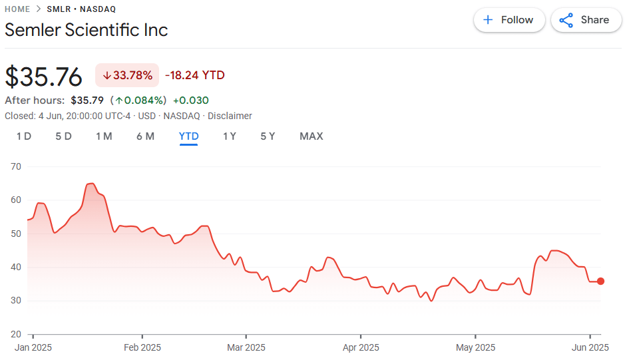
Task: Click the January peak on price chart
Action: click(x=91, y=184)
